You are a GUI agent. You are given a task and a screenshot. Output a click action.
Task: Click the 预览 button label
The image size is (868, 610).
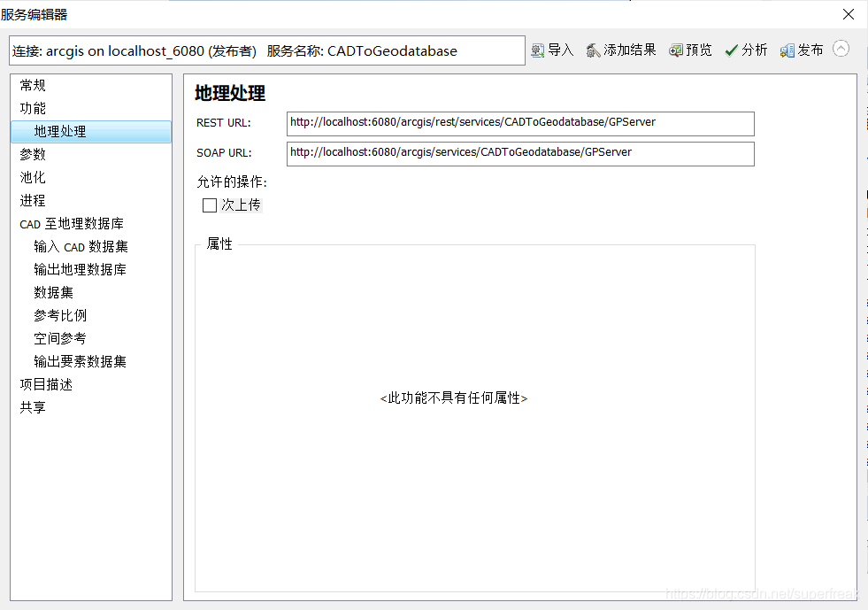(699, 50)
